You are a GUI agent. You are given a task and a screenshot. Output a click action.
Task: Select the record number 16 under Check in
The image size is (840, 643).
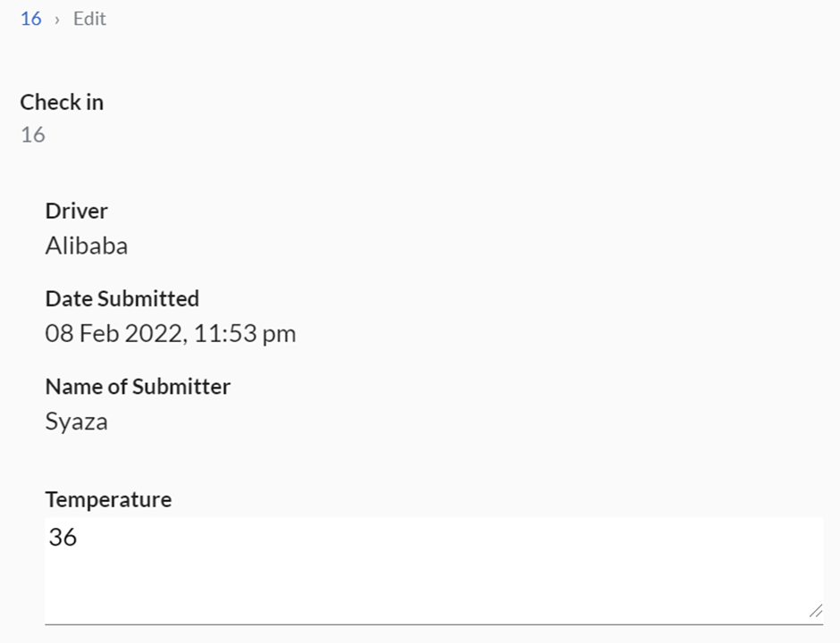[32, 135]
